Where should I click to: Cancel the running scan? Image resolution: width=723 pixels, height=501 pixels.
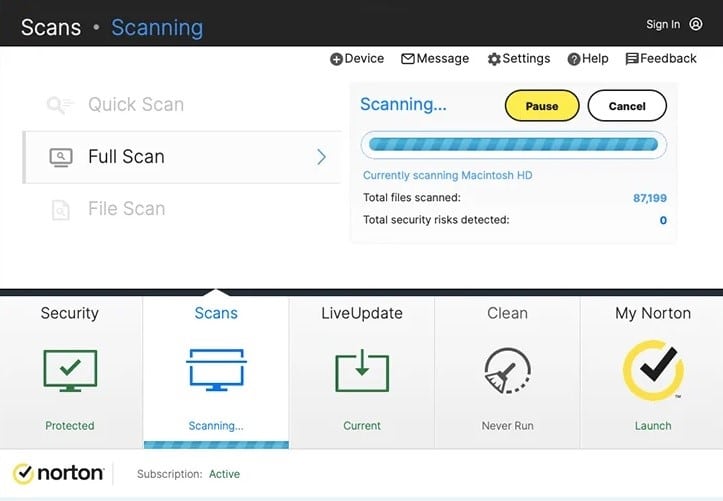click(x=627, y=106)
